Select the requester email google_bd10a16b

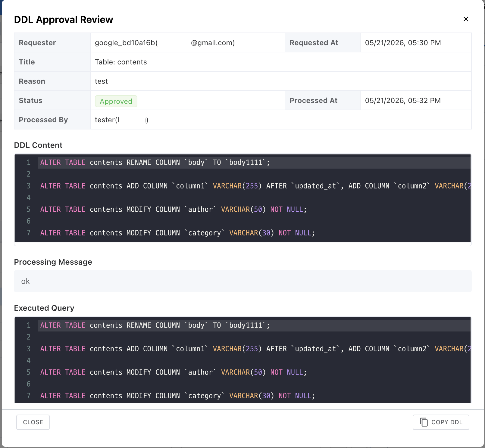165,43
